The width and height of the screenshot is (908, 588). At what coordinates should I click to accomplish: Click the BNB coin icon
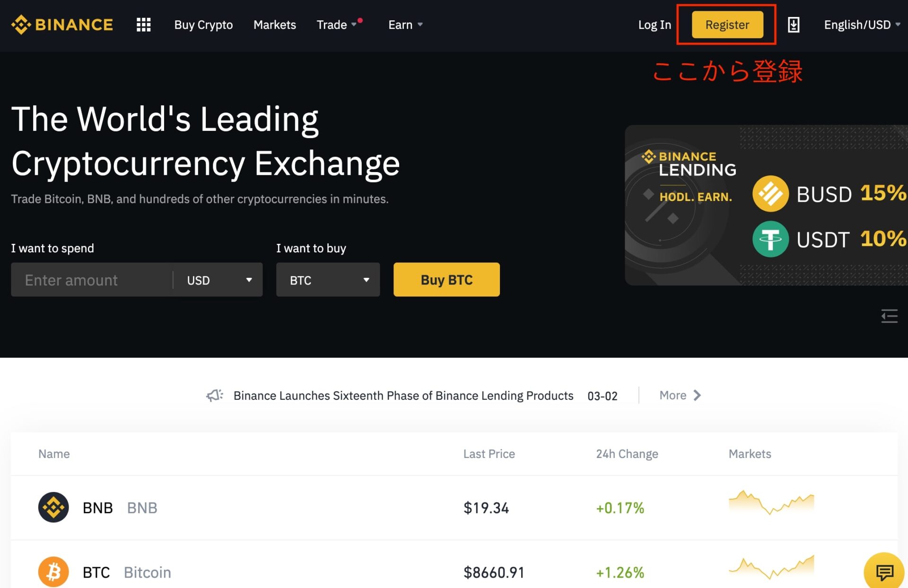pos(53,507)
